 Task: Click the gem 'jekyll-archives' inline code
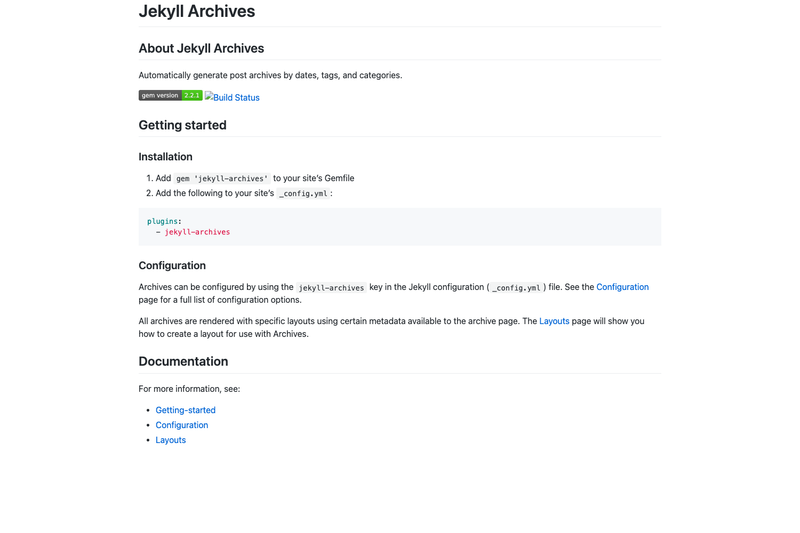[x=222, y=179]
